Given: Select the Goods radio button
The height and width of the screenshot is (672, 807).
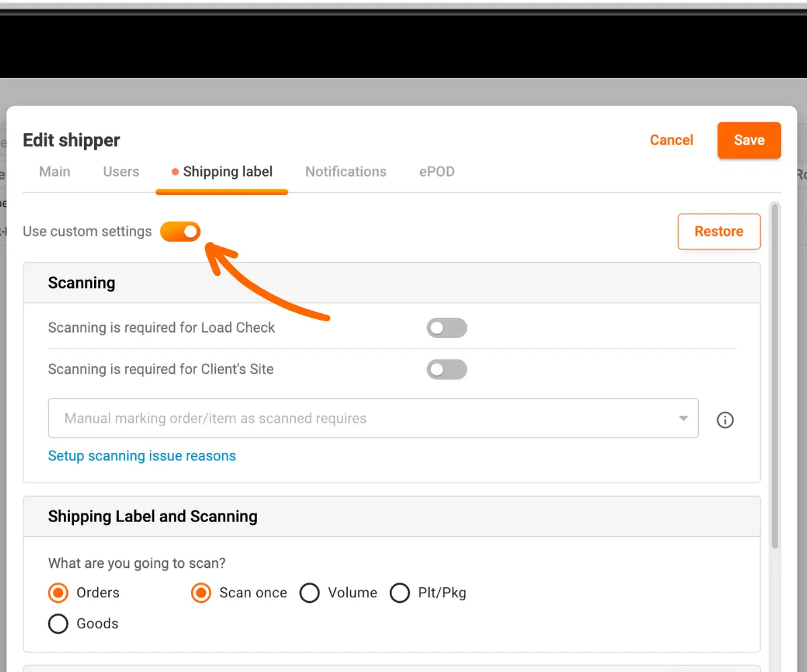Looking at the screenshot, I should point(59,624).
